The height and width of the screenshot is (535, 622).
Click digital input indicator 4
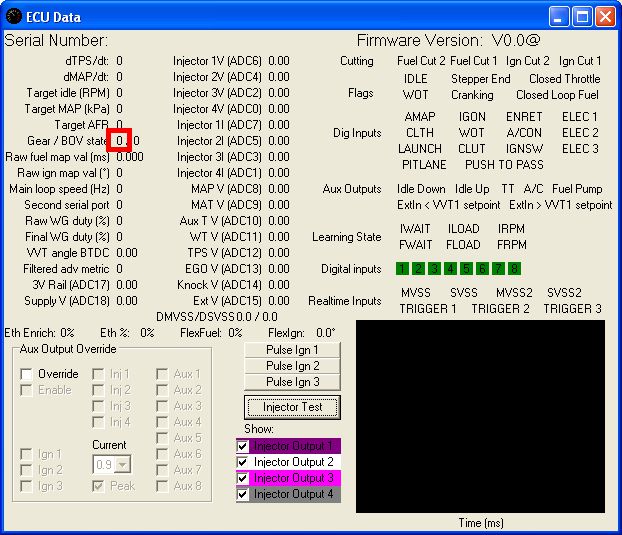(450, 268)
